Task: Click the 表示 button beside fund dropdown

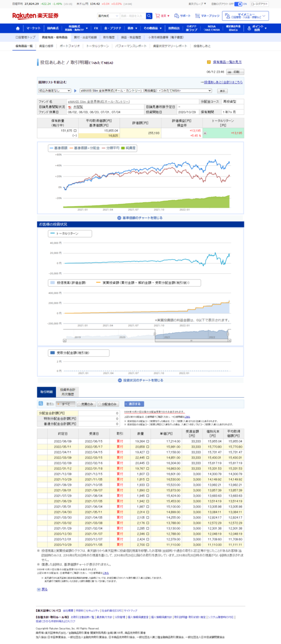Action: click(x=222, y=91)
